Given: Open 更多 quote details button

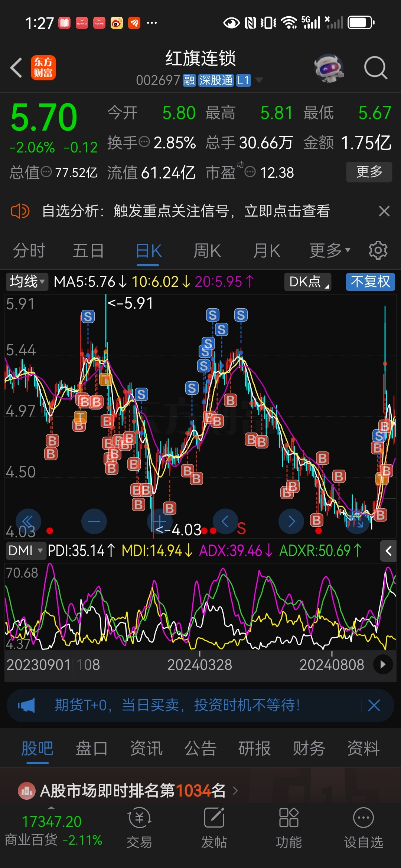Looking at the screenshot, I should pos(369,172).
